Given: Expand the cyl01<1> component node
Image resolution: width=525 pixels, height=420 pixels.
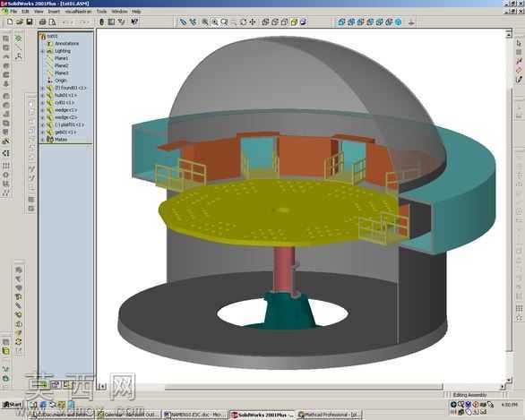Looking at the screenshot, I should [x=42, y=103].
